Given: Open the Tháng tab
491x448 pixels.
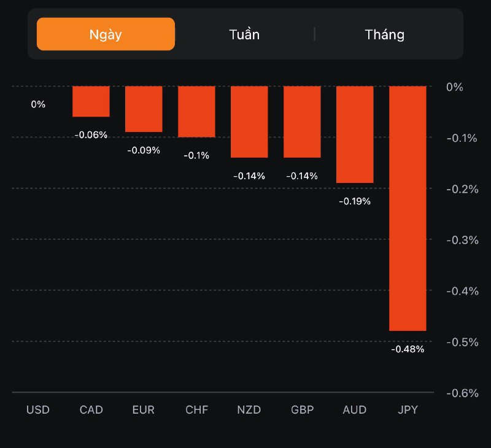Looking at the screenshot, I should [x=385, y=34].
